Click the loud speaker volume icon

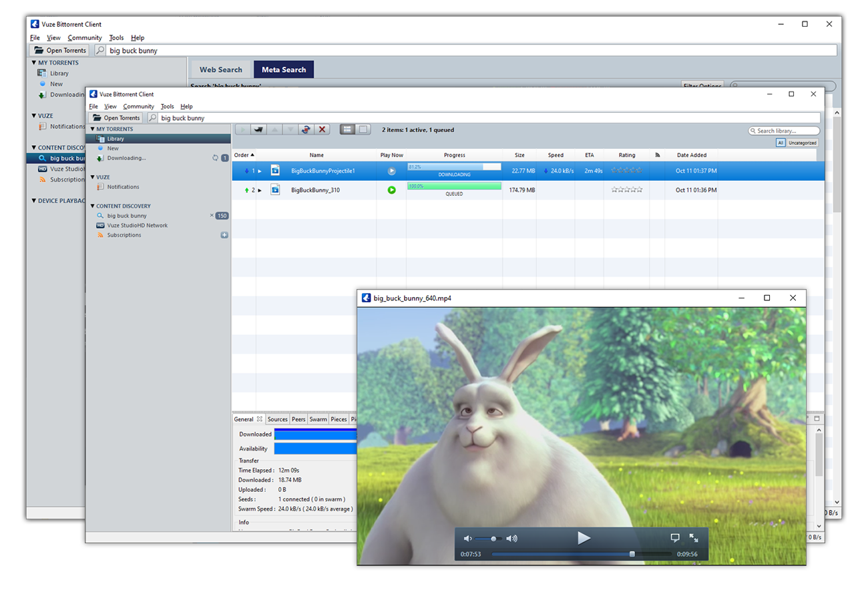(512, 539)
